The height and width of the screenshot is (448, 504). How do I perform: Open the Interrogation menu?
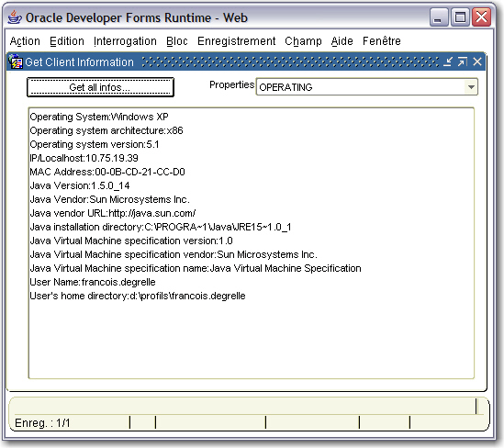pyautogui.click(x=125, y=41)
